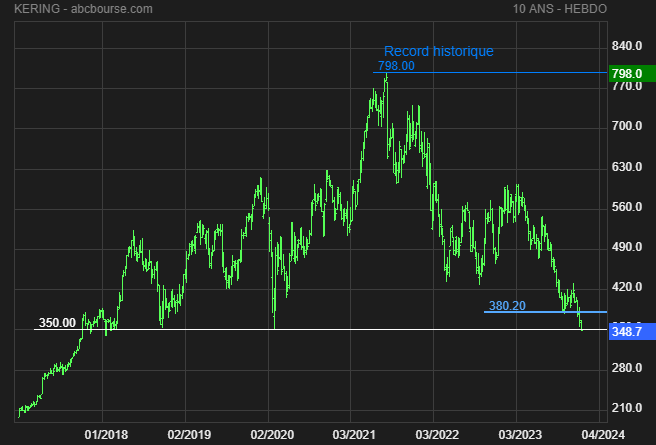The width and height of the screenshot is (656, 445).
Task: Click the 560.0 price axis value
Action: (627, 207)
